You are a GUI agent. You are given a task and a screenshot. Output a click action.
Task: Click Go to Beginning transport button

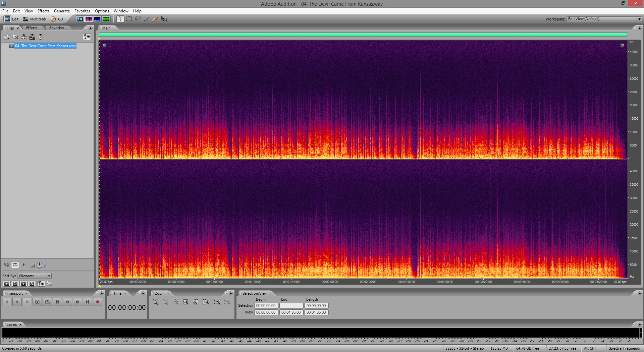click(x=57, y=302)
